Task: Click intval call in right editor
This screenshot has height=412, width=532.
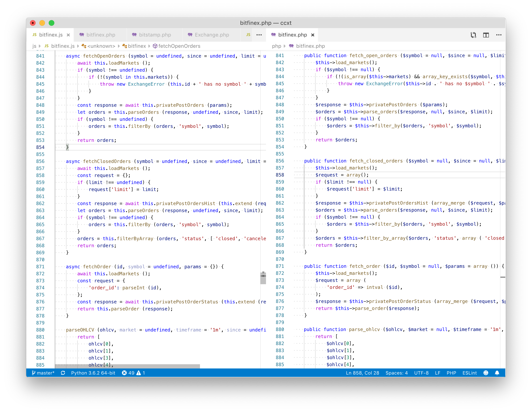Action: [375, 287]
